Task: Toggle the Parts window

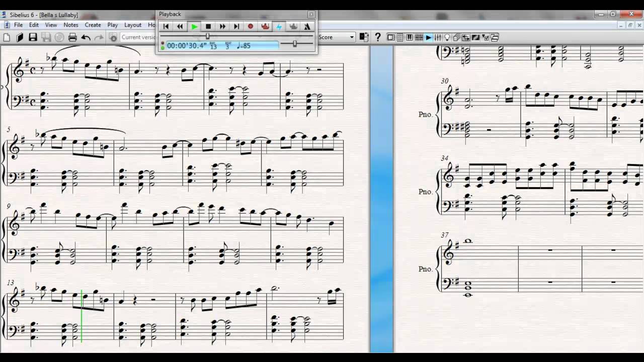Action: (456, 37)
